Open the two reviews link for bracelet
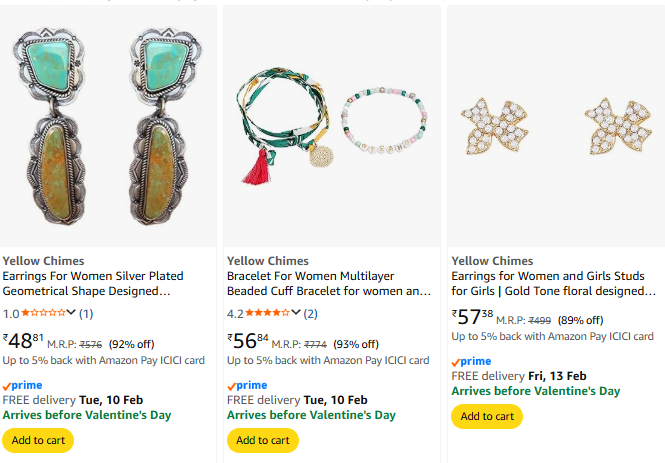 click(311, 314)
